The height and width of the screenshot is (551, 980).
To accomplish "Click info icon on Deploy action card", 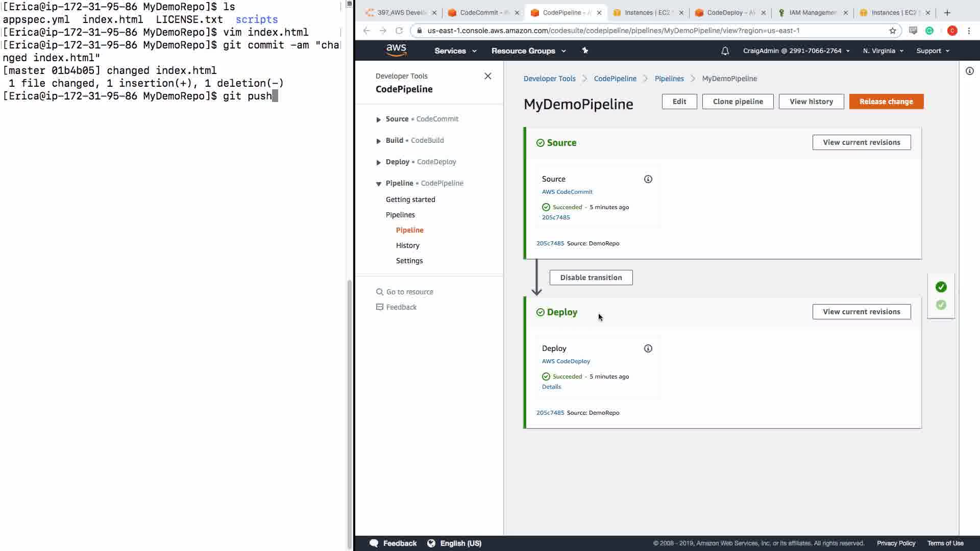I will coord(648,348).
